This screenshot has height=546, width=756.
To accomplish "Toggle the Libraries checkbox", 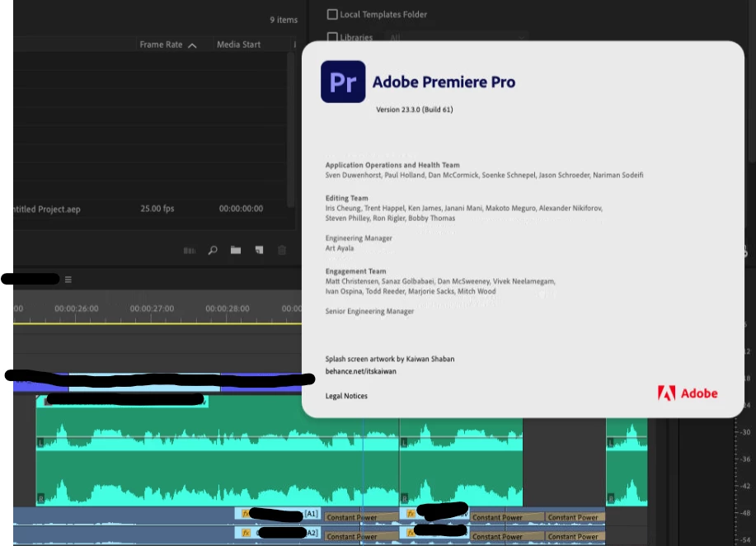I will (x=332, y=37).
